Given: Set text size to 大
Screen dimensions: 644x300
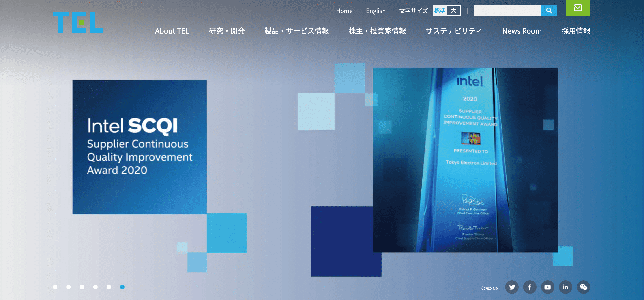Looking at the screenshot, I should (453, 11).
